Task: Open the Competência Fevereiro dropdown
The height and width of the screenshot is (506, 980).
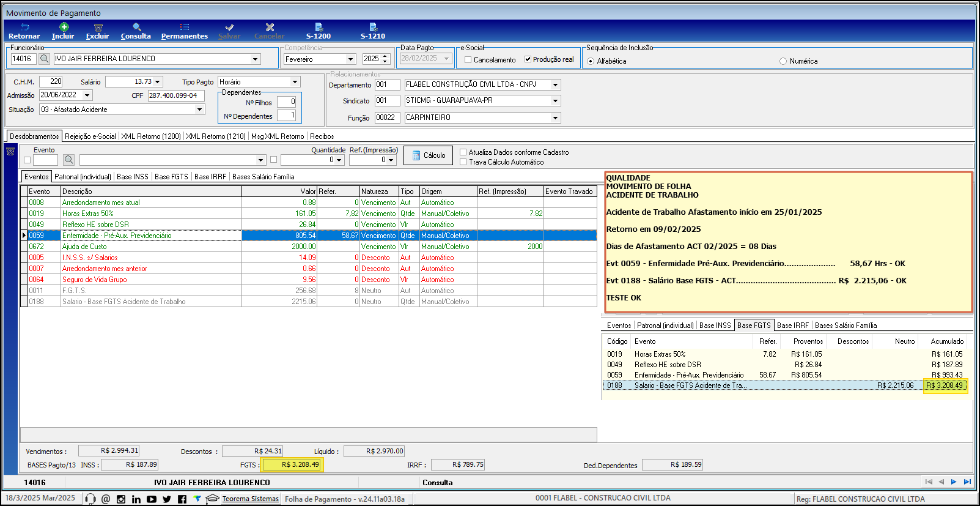Action: tap(350, 59)
